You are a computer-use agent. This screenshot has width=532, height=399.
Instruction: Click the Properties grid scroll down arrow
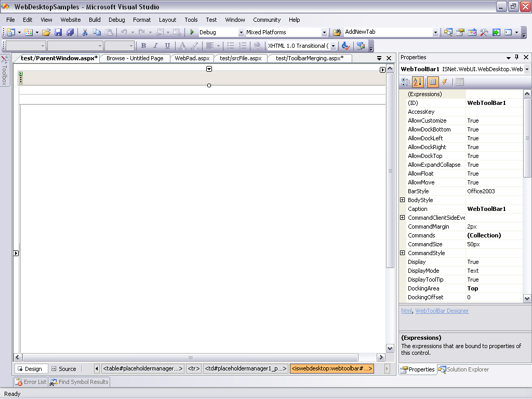tap(527, 298)
